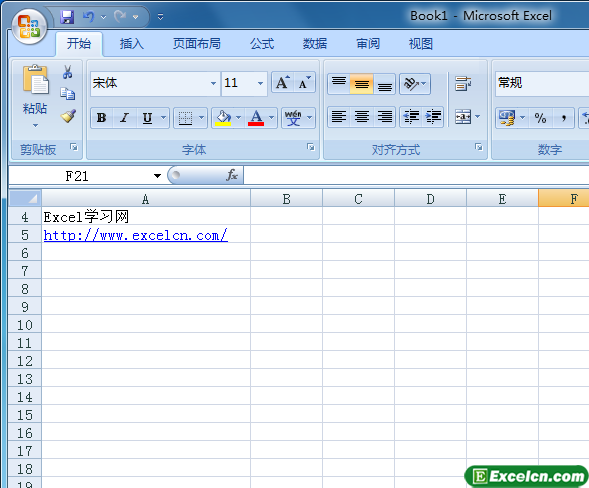The width and height of the screenshot is (589, 488).
Task: Align text left
Action: pyautogui.click(x=339, y=117)
